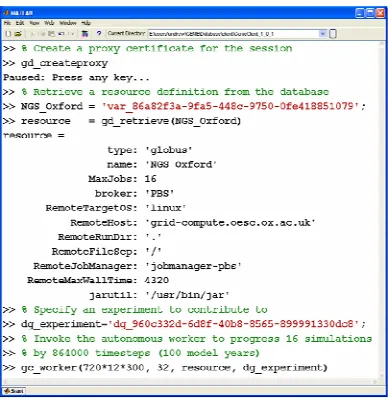Click the RemoteTargetOS value 'linux'
This screenshot has width=388, height=400.
pyautogui.click(x=165, y=208)
